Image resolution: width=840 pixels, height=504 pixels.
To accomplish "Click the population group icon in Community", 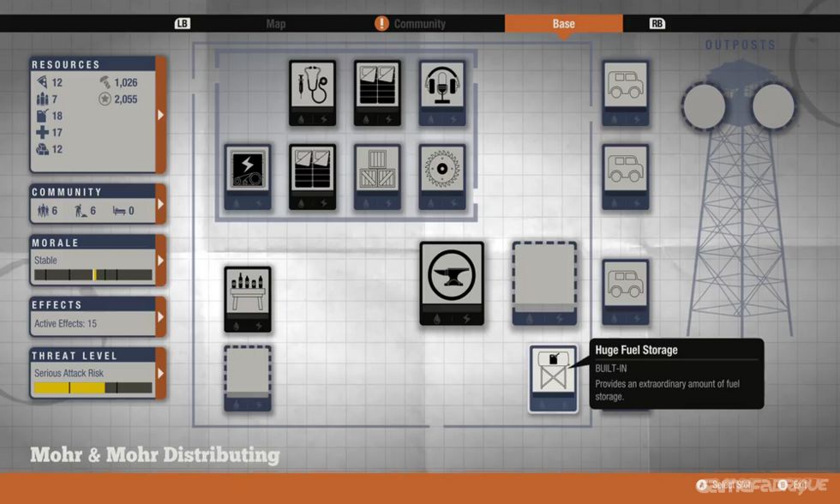I will point(43,211).
